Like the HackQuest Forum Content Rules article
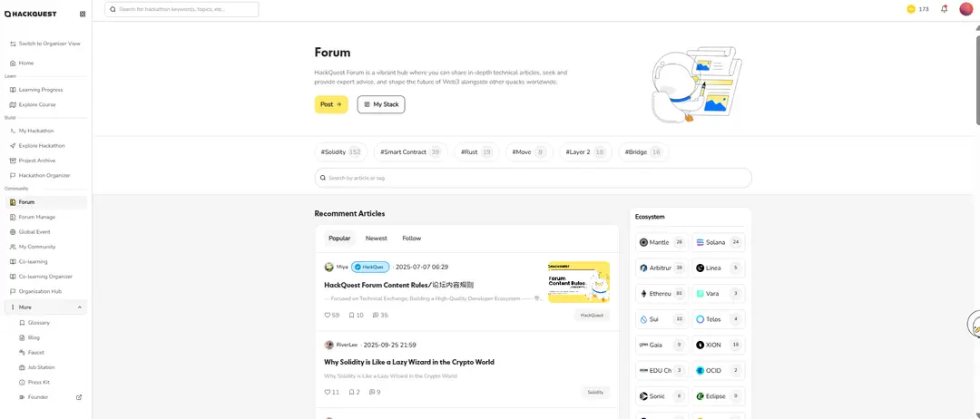The height and width of the screenshot is (419, 980). pyautogui.click(x=328, y=316)
